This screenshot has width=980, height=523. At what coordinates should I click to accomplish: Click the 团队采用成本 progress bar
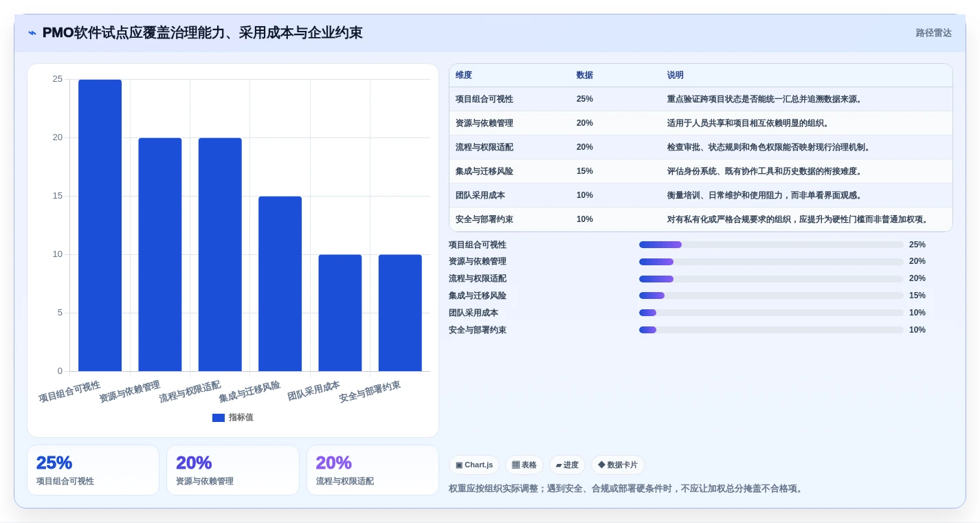(x=771, y=313)
